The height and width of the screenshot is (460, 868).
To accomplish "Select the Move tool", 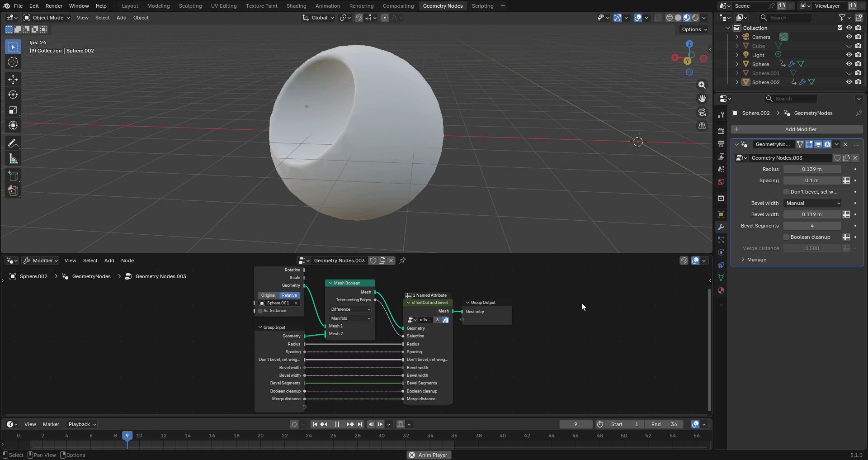I will click(x=13, y=80).
